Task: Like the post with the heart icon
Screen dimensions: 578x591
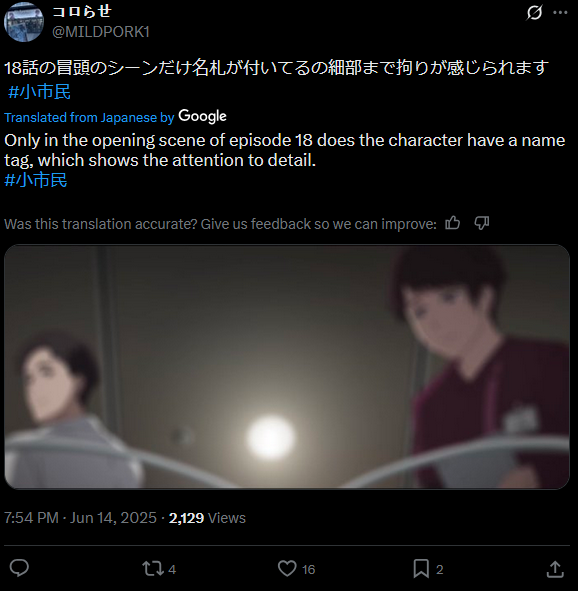Action: pos(287,568)
